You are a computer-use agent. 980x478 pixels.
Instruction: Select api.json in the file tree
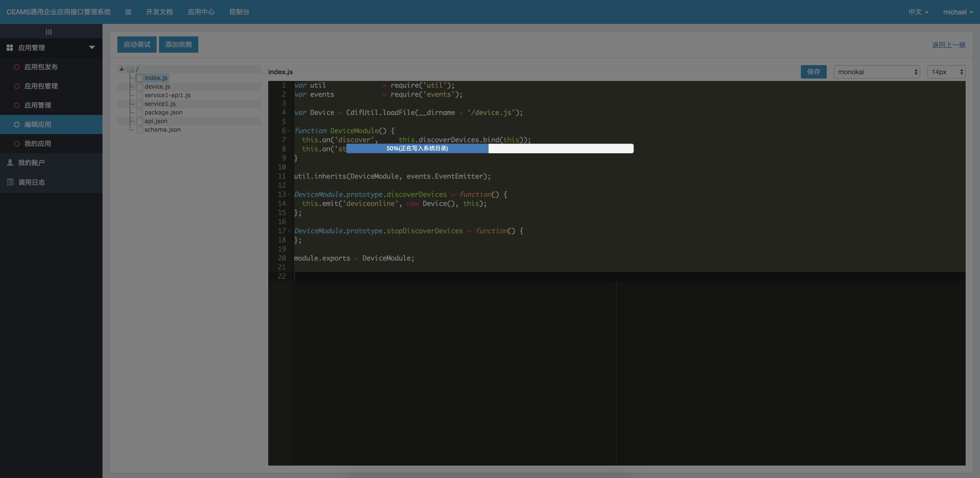(x=156, y=121)
